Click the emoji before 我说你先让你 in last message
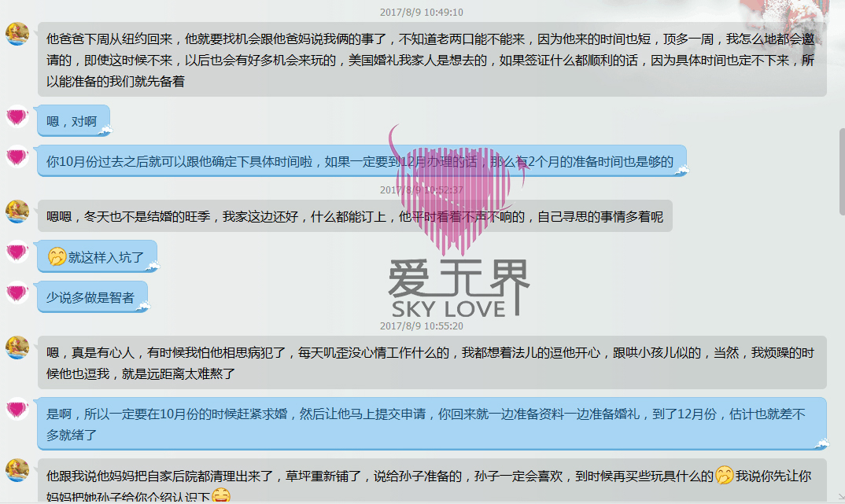This screenshot has height=504, width=845. coord(725,476)
